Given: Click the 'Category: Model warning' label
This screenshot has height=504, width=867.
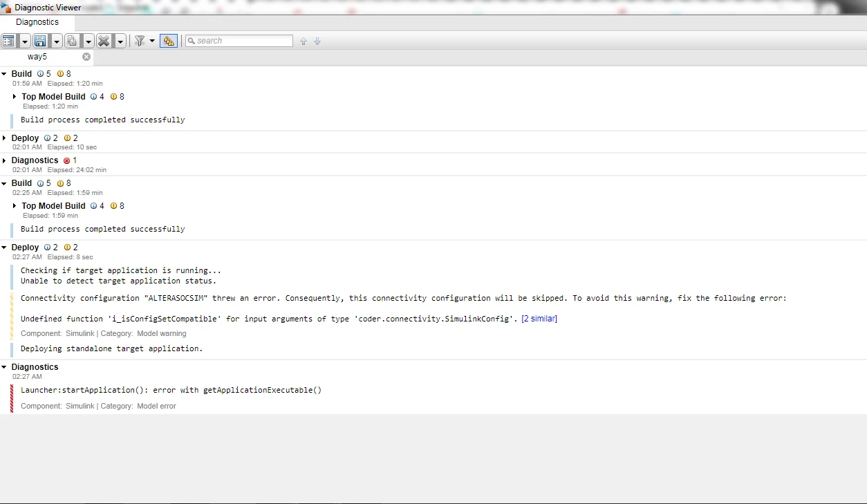Looking at the screenshot, I should click(x=144, y=333).
